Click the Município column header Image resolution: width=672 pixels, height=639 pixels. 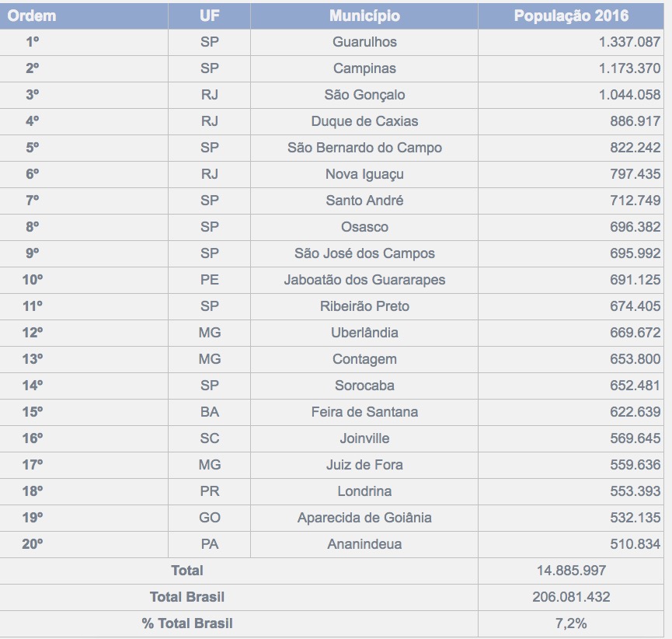click(x=364, y=16)
